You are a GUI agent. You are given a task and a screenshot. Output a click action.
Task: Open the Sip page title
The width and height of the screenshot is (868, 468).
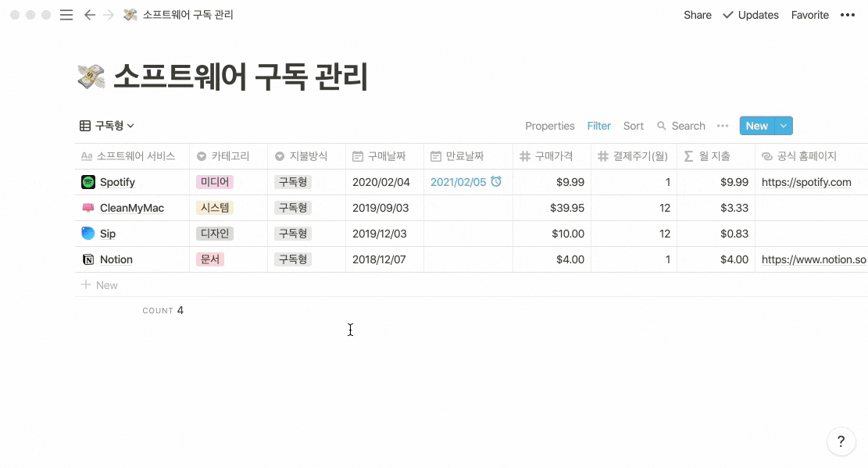107,233
